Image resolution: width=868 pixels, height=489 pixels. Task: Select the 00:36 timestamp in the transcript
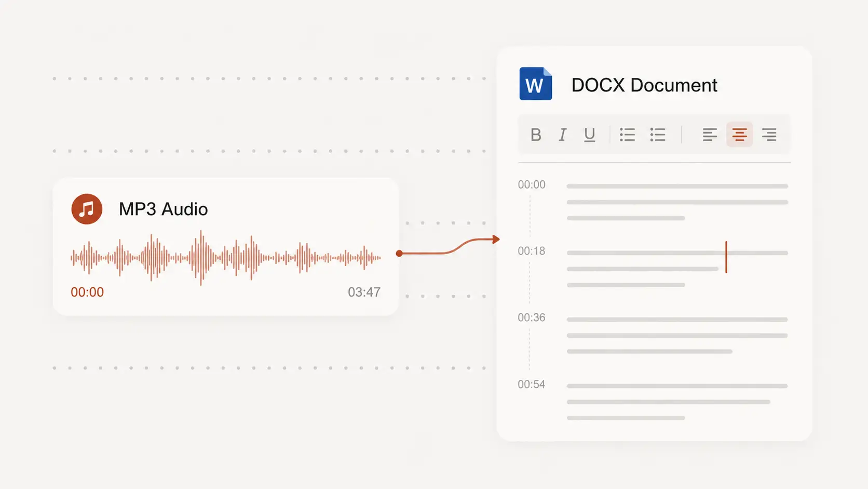532,318
